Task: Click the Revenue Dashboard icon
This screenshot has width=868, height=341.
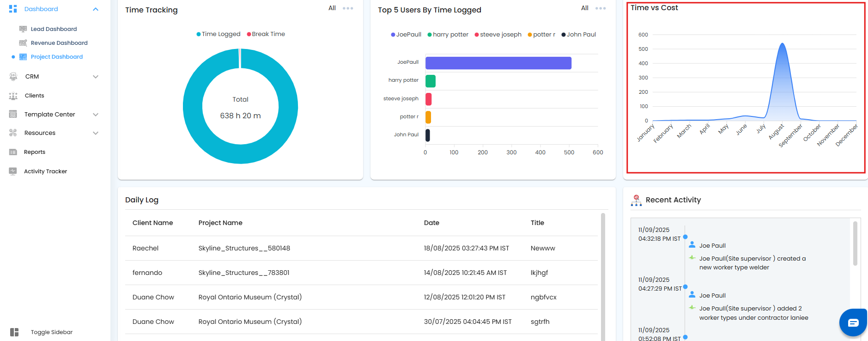Action: click(x=23, y=43)
